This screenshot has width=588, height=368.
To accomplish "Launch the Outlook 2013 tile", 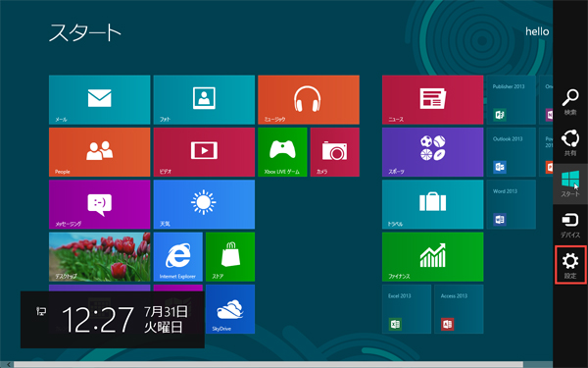I will coord(512,152).
